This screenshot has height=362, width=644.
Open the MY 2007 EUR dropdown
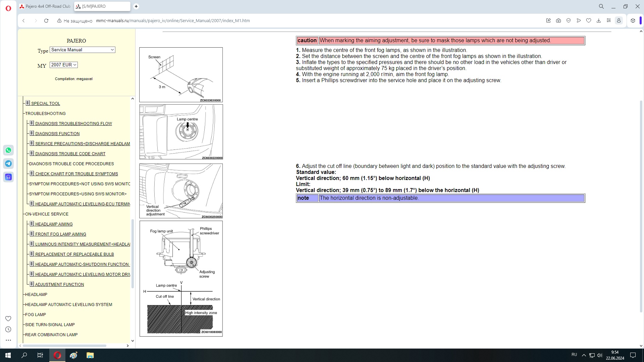tap(63, 65)
